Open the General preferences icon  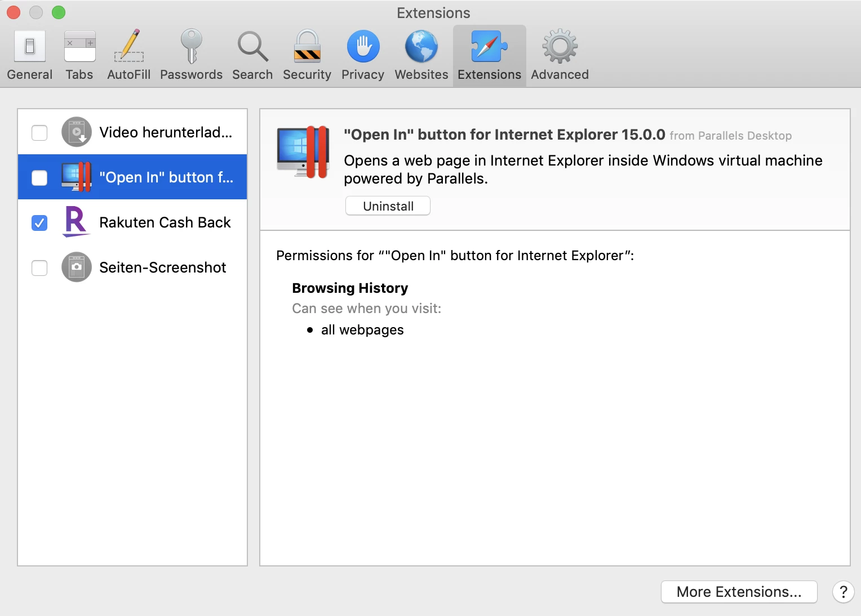coord(30,46)
